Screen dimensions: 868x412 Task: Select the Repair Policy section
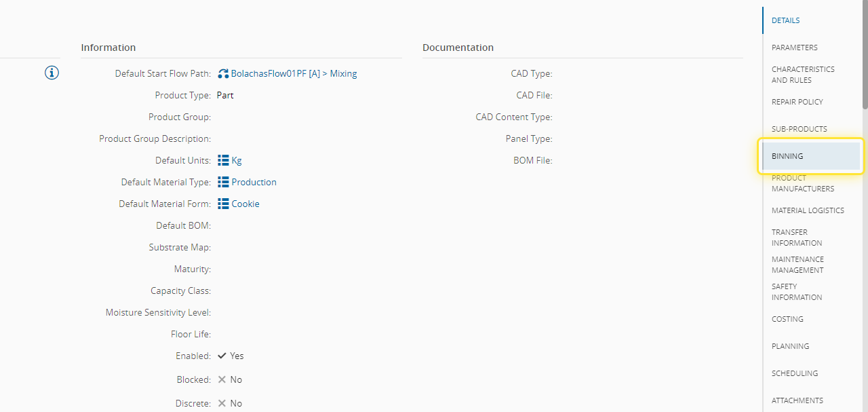[797, 102]
